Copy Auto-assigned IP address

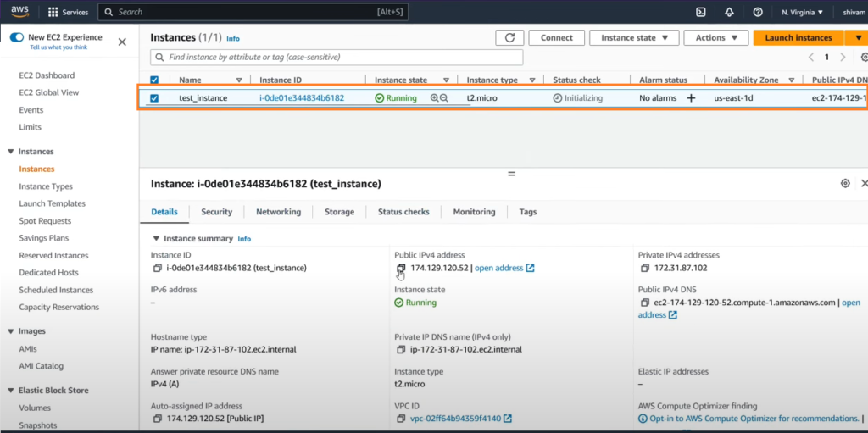click(x=157, y=419)
